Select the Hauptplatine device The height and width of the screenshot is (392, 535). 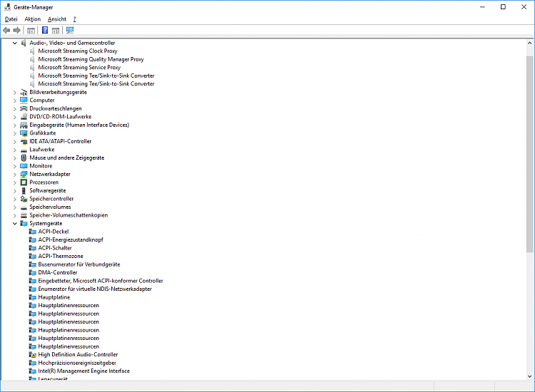pos(54,297)
